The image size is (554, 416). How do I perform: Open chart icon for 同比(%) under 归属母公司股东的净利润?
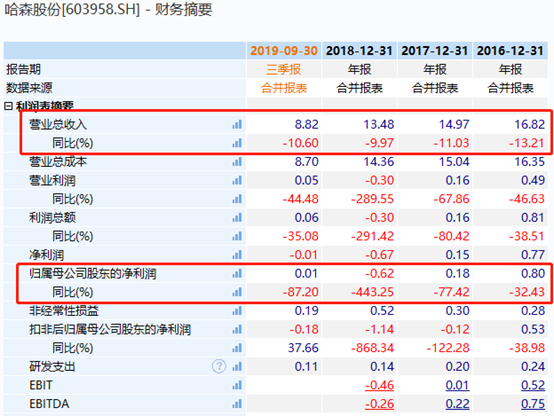tap(237, 292)
